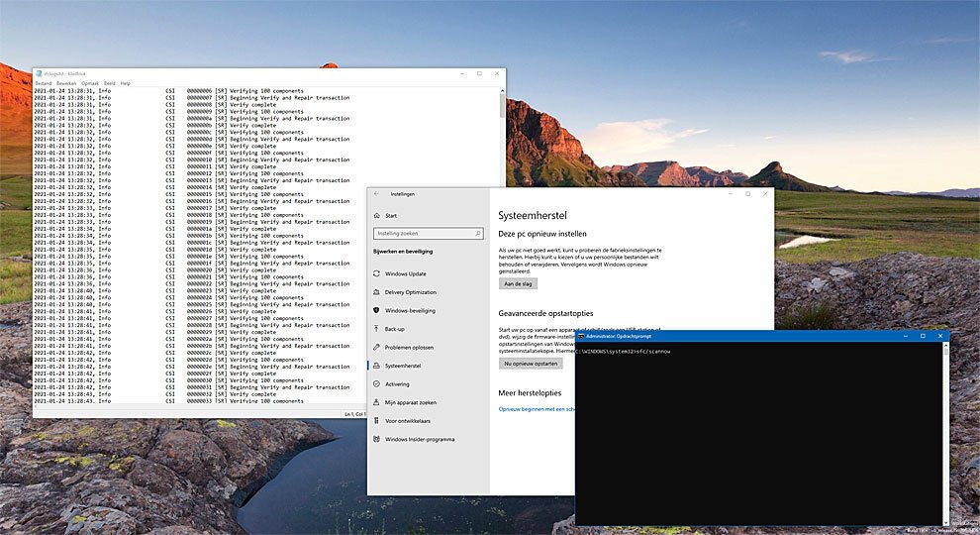Open the Bewerken menu in Kladblok
The height and width of the screenshot is (535, 980).
[x=66, y=83]
